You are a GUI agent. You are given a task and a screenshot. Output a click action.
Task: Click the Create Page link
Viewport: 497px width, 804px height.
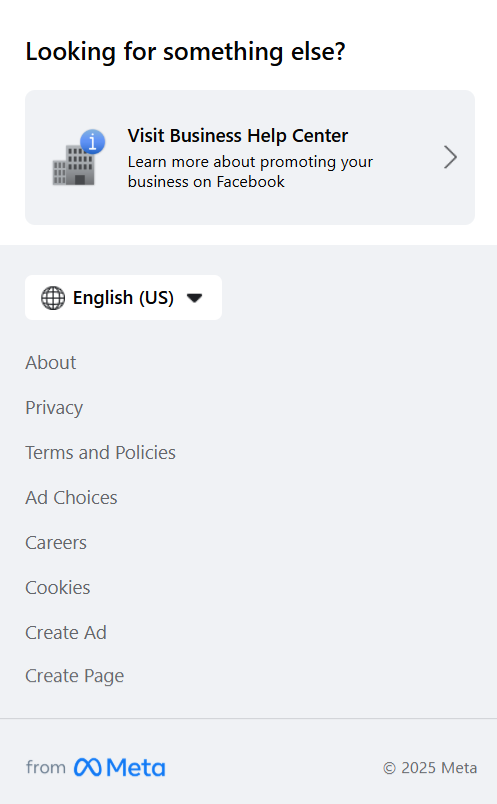click(74, 676)
